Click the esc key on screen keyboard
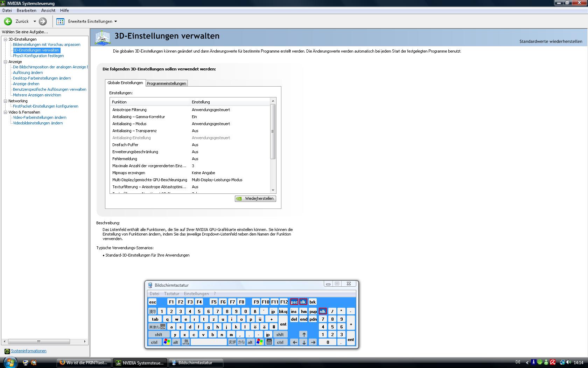Viewport: 588px width, 368px height. pyautogui.click(x=153, y=302)
